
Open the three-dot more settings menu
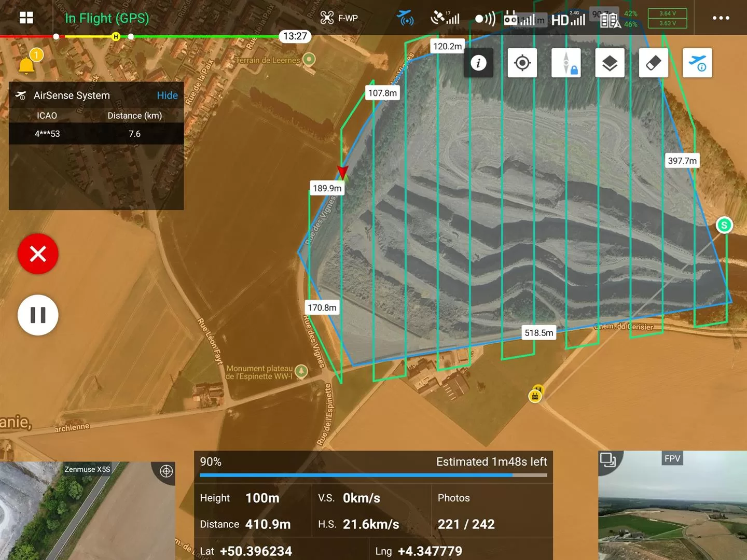(721, 18)
